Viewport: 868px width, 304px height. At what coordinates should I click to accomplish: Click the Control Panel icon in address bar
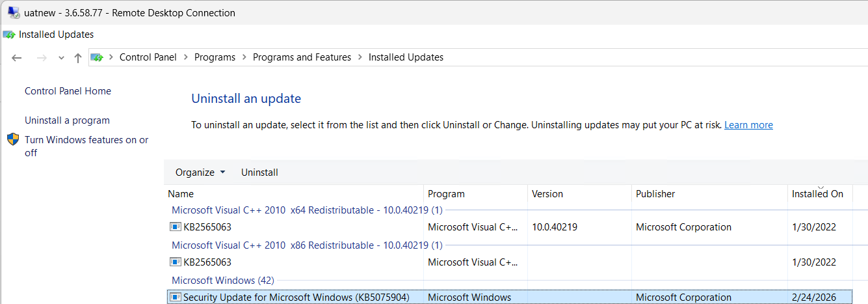coord(98,57)
